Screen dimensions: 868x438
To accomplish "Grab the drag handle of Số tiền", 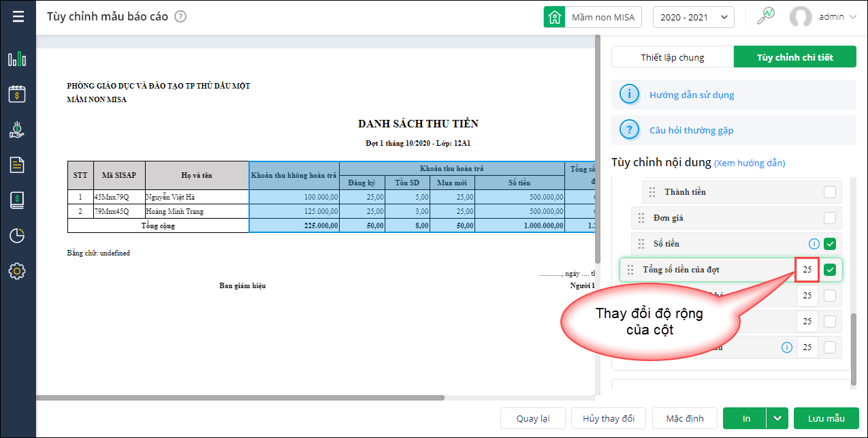I will pyautogui.click(x=641, y=244).
